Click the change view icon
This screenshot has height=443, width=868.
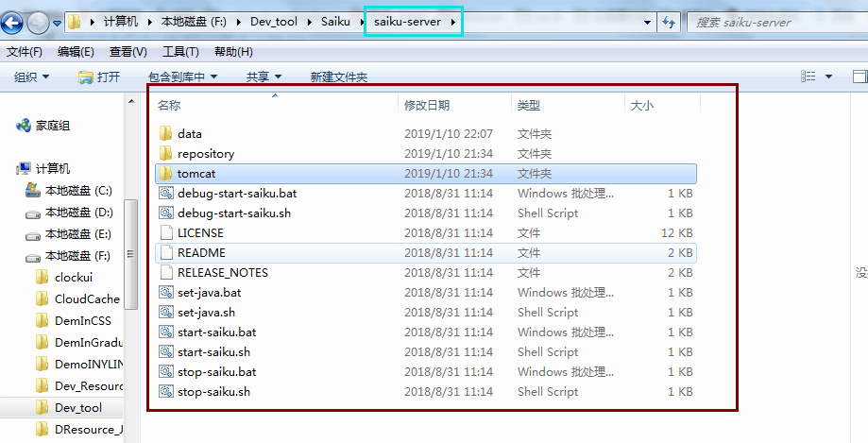point(808,77)
